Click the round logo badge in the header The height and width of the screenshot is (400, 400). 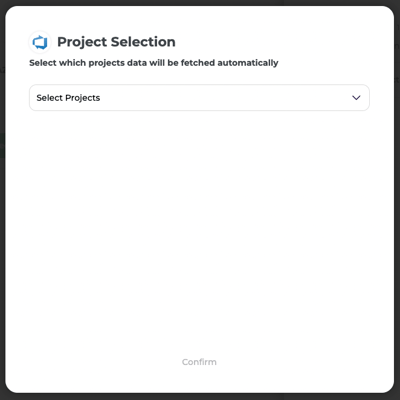(x=40, y=42)
